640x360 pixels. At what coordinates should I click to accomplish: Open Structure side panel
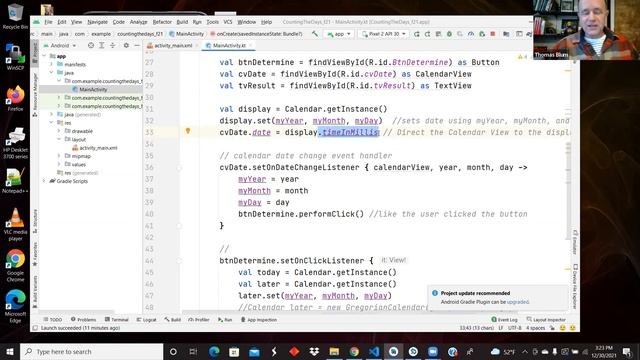tap(35, 221)
